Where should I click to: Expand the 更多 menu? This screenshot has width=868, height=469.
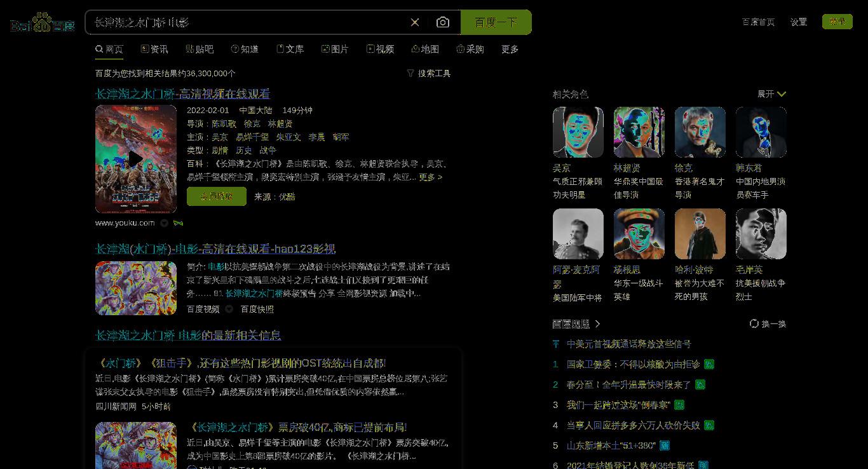[x=510, y=49]
